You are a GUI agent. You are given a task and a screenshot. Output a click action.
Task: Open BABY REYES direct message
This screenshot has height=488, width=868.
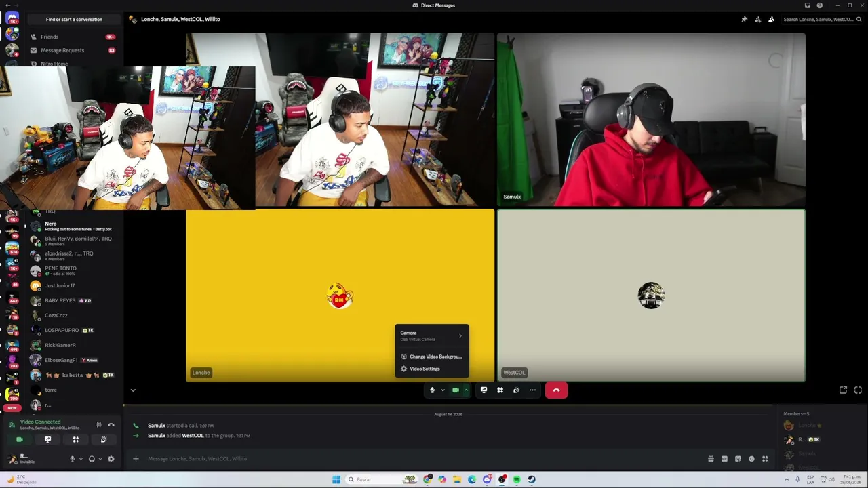click(73, 301)
